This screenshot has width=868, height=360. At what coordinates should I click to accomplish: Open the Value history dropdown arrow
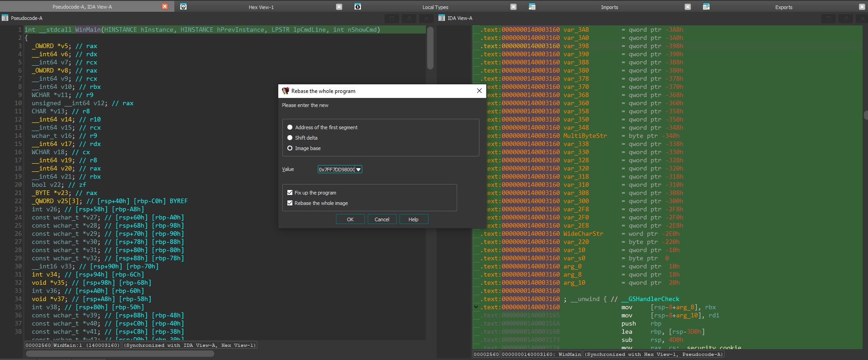pyautogui.click(x=359, y=170)
